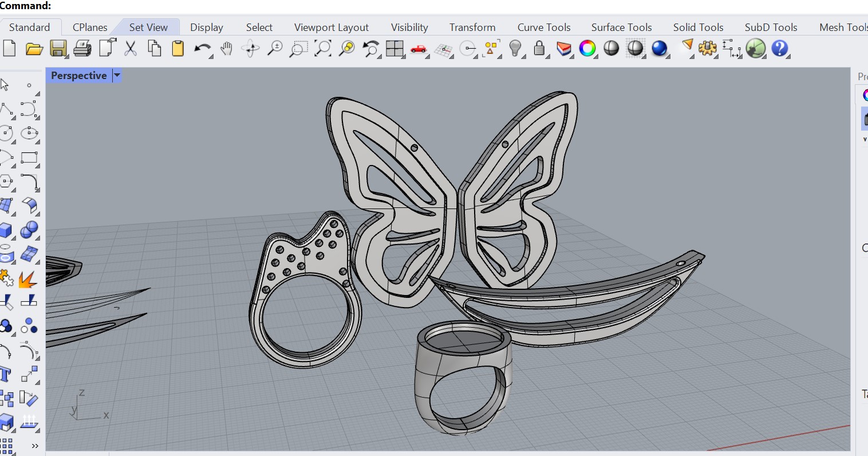Copy to clipboard icon
This screenshot has height=456, width=868.
155,49
